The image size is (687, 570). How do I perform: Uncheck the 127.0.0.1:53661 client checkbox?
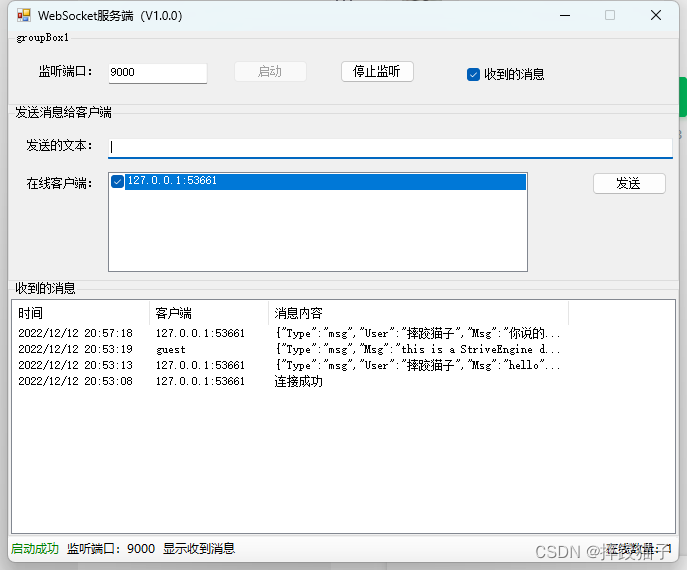click(x=117, y=181)
